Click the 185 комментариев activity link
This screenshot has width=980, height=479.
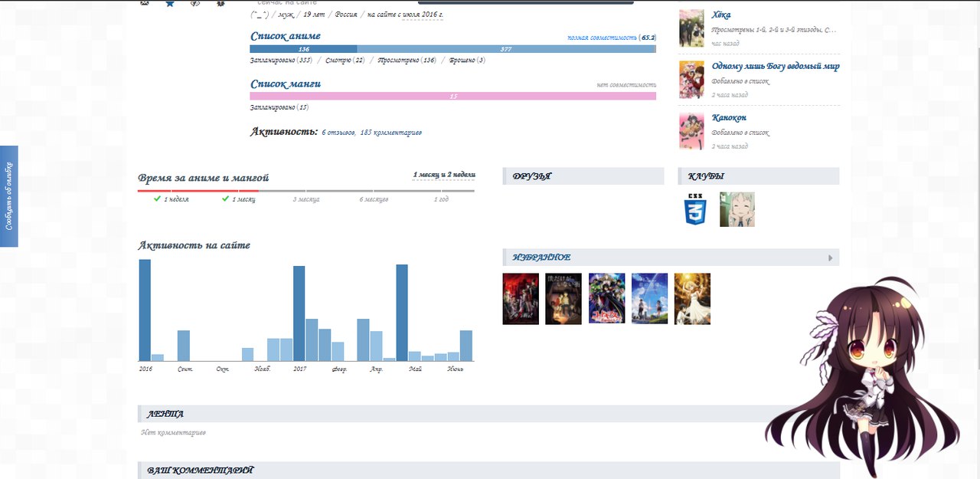(390, 133)
